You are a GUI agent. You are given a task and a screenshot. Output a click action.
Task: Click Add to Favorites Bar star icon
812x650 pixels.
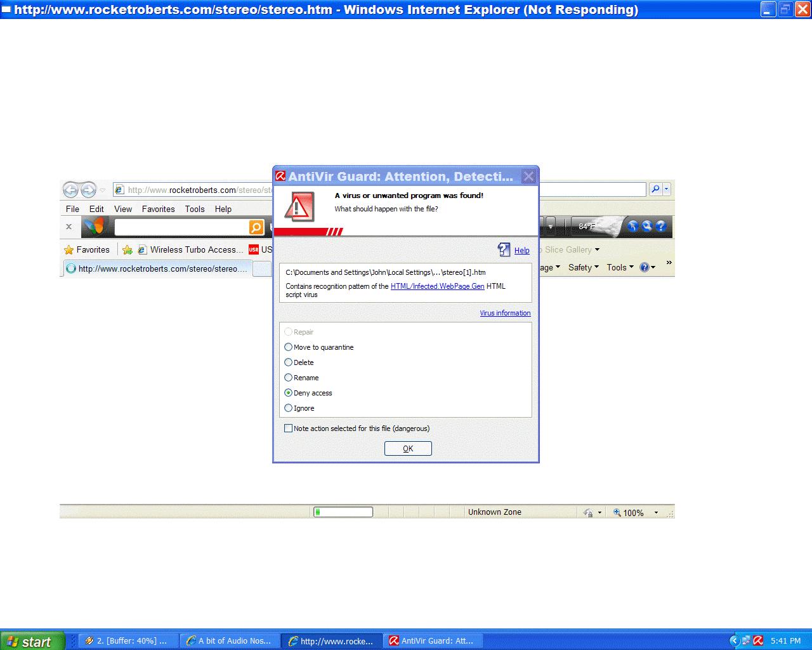(128, 249)
